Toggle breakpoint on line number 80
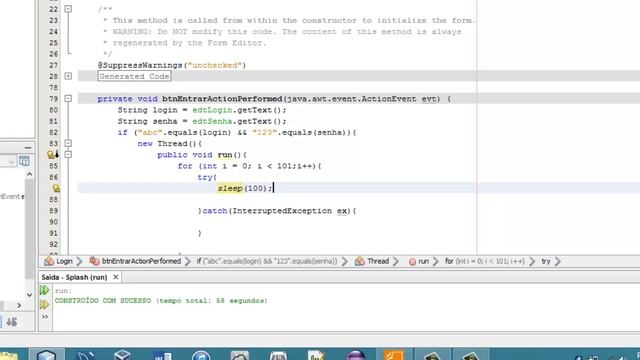The width and height of the screenshot is (640, 360). coord(54,110)
